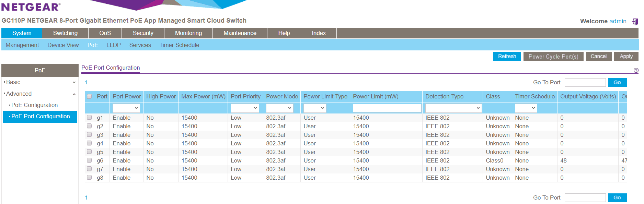The height and width of the screenshot is (204, 644).
Task: Open PoE Configuration in the sidebar
Action: [x=34, y=105]
